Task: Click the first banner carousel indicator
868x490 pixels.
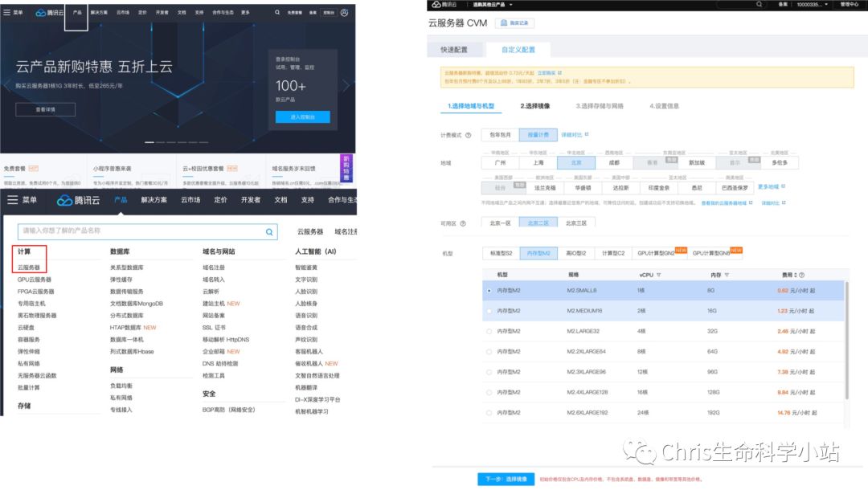Action: (149, 143)
